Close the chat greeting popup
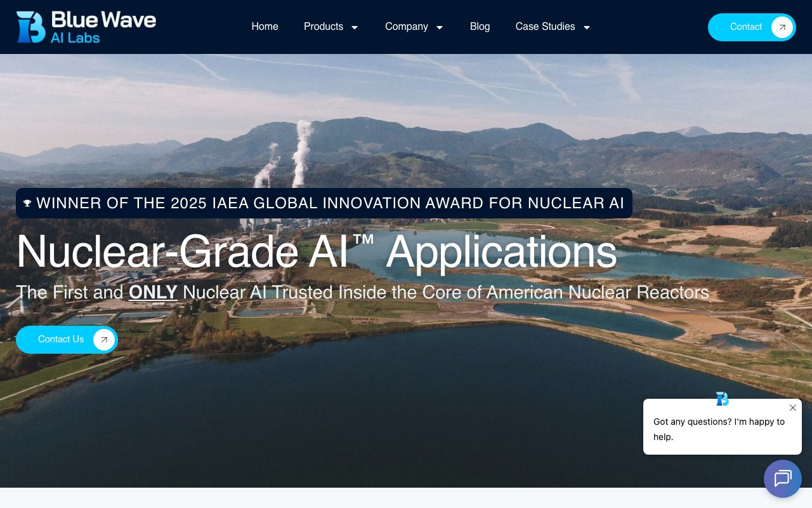 click(792, 408)
